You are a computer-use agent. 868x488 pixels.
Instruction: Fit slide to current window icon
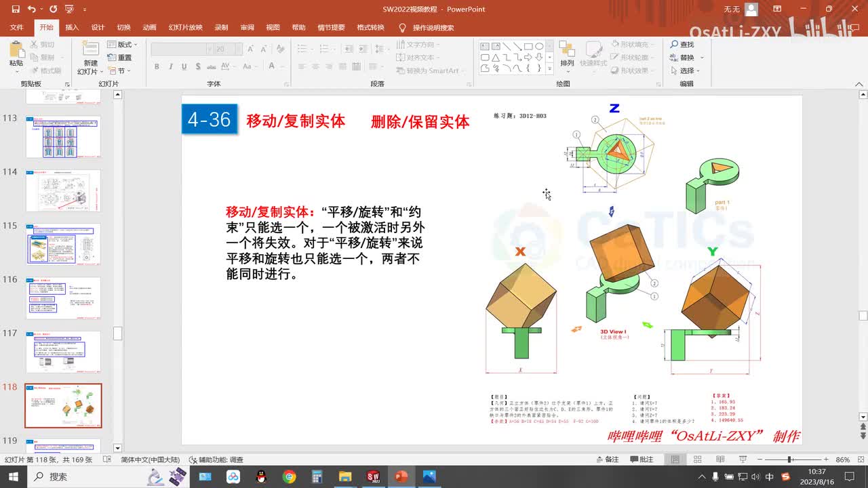coord(860,460)
